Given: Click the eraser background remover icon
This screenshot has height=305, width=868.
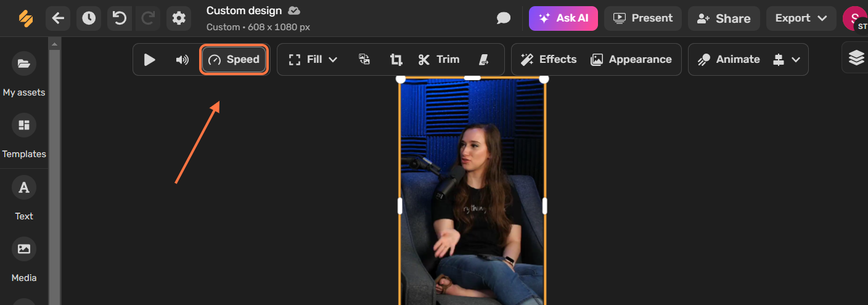Looking at the screenshot, I should click(484, 60).
